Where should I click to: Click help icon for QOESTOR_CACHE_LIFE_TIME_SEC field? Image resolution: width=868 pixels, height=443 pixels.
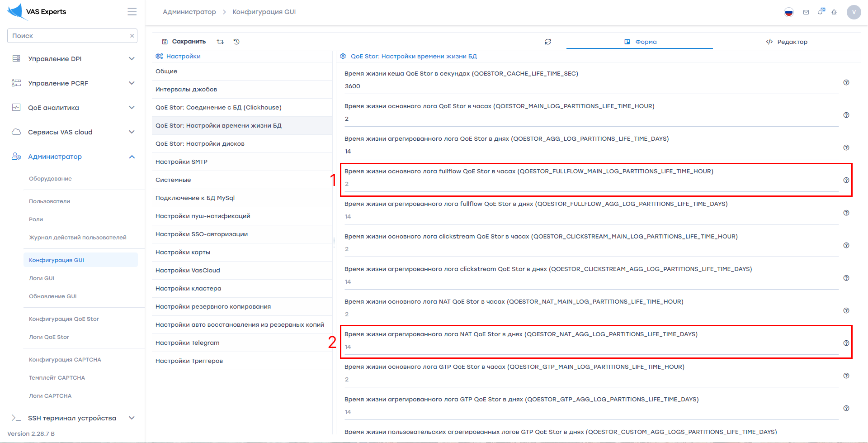click(x=846, y=82)
